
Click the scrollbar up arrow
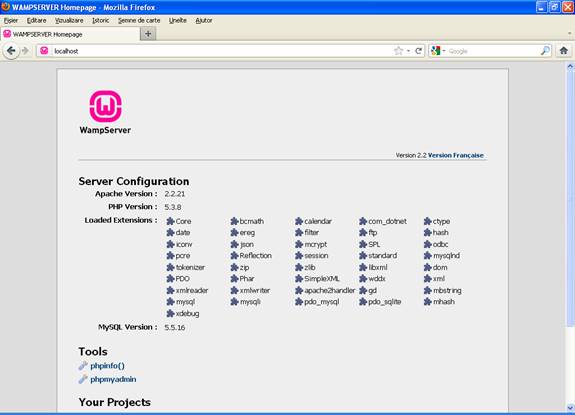[x=570, y=67]
